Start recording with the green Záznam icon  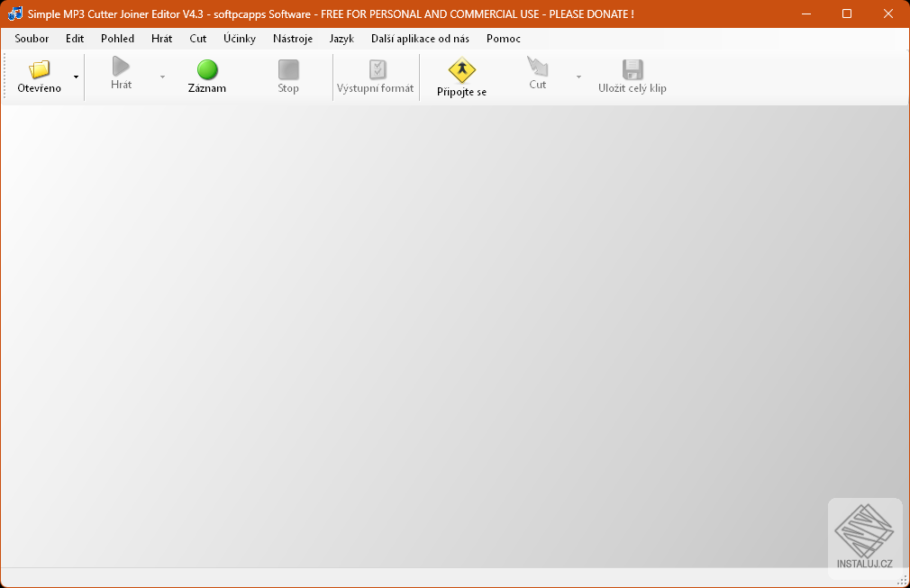tap(207, 70)
